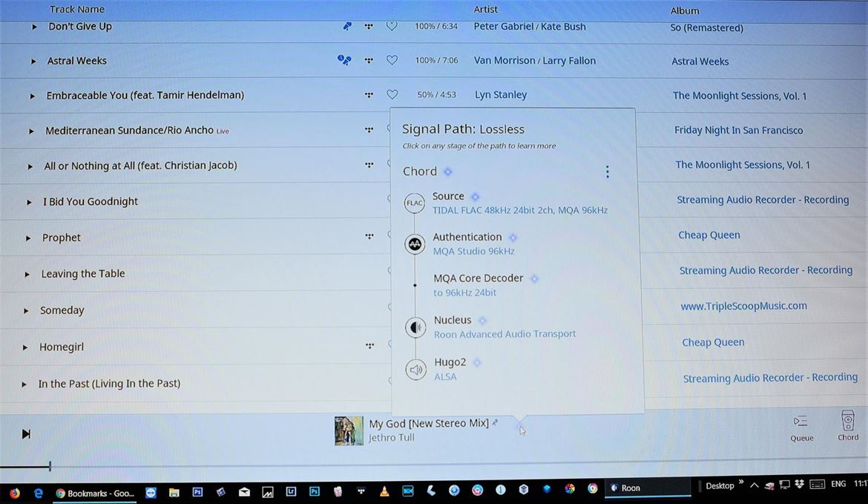Expand the Desktop toolbar chevron on taskbar

[x=741, y=482]
